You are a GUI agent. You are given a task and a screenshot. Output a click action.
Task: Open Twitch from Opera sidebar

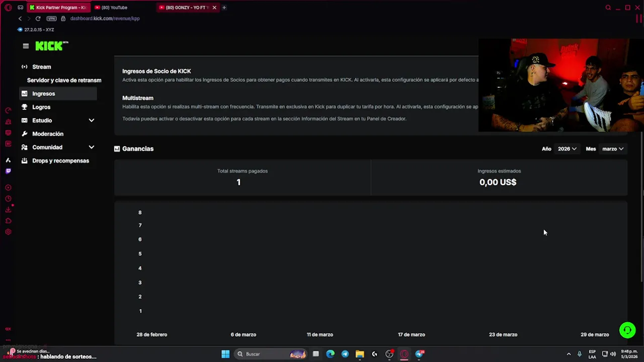click(8, 171)
